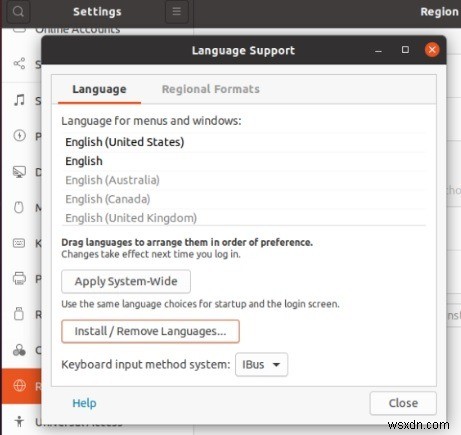Select the Keyboard icon in Settings sidebar
This screenshot has height=435, width=461.
(x=19, y=243)
